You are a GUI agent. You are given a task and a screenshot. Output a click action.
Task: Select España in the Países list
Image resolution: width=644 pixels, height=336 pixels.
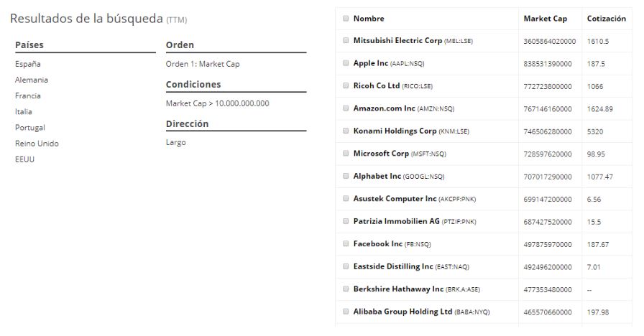click(28, 64)
